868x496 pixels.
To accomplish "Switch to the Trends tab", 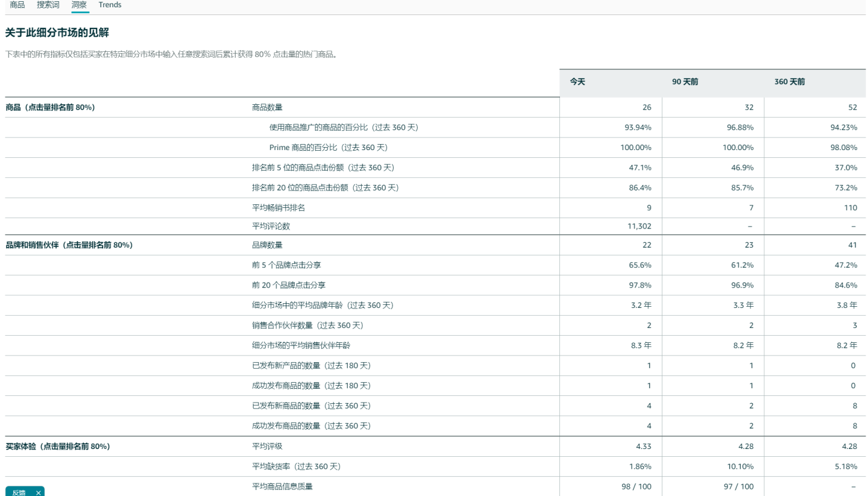I will 110,5.
